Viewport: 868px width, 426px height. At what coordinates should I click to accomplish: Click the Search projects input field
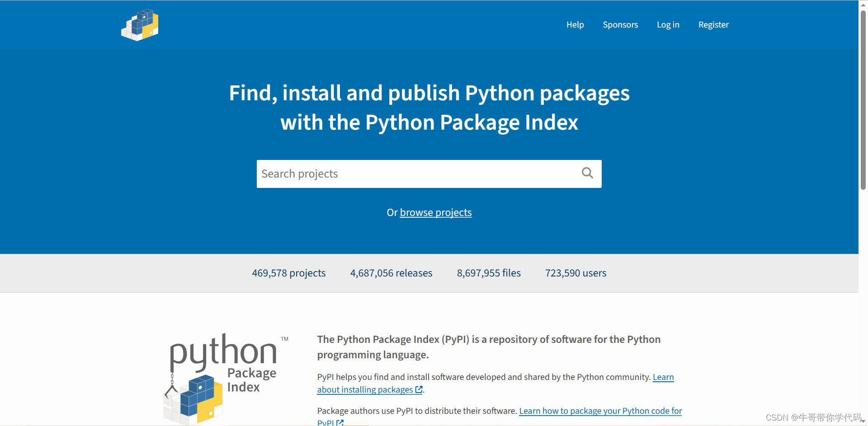(x=407, y=173)
